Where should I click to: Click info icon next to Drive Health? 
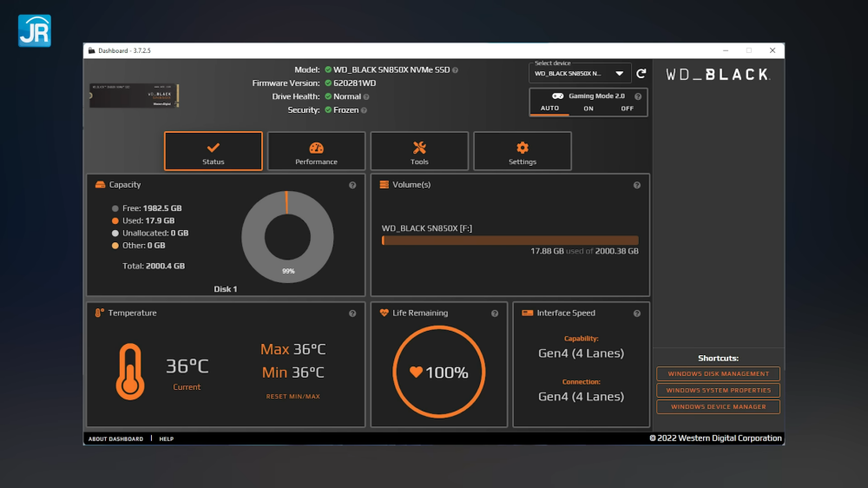pos(366,97)
